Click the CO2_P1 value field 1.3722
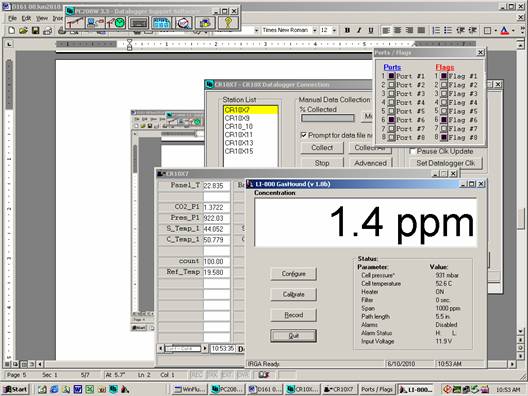Viewport: 528px width, 396px height. coord(217,207)
